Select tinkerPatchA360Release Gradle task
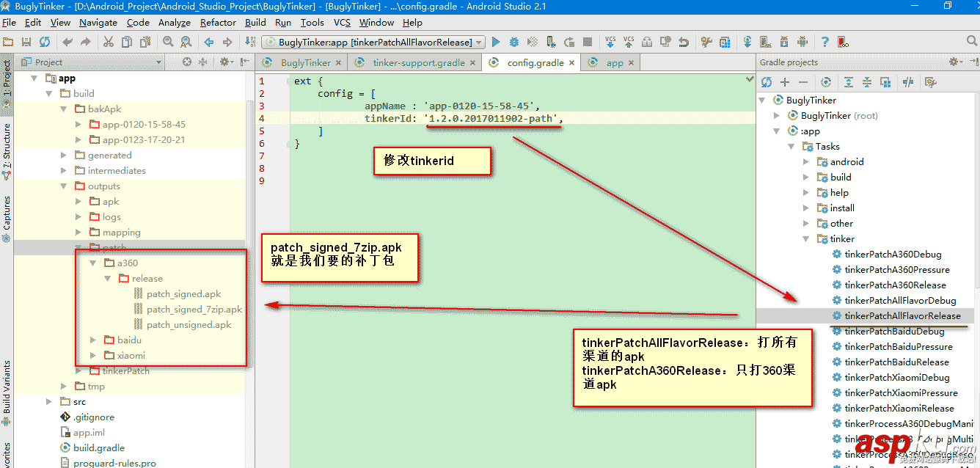 [895, 285]
